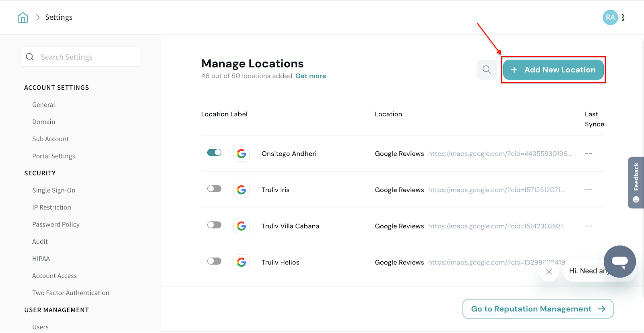Click the Add New Location button

[553, 70]
